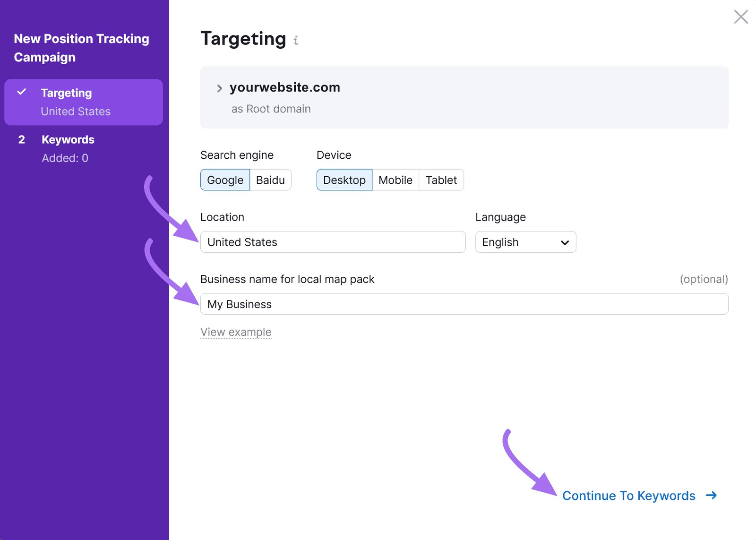The image size is (756, 540).
Task: Choose Tablet device targeting
Action: pos(441,180)
